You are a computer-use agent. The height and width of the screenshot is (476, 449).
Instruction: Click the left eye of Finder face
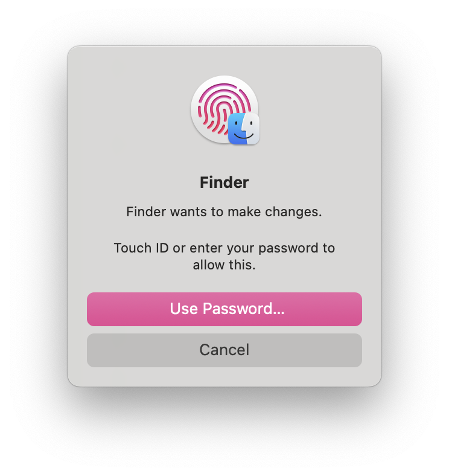click(x=237, y=124)
